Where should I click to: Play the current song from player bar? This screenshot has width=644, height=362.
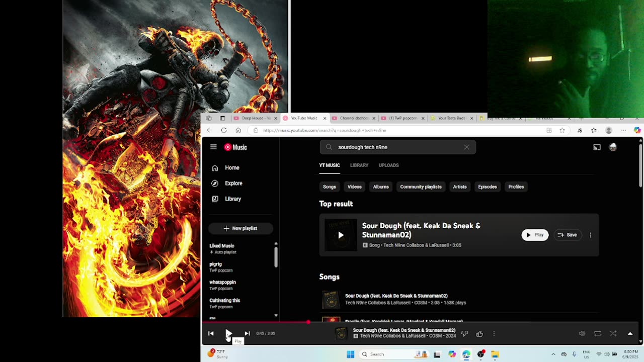click(x=228, y=333)
